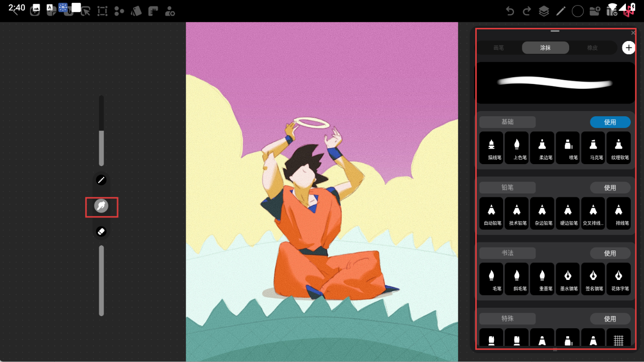Choose the 墨水钢笔 pen
The height and width of the screenshot is (362, 644).
pyautogui.click(x=568, y=279)
